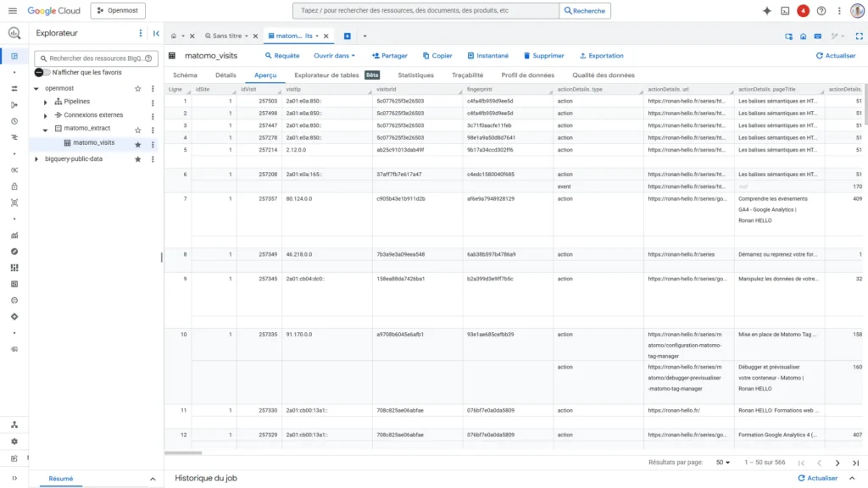
Task: Expand the bigquery-public-data tree node
Action: tap(36, 158)
